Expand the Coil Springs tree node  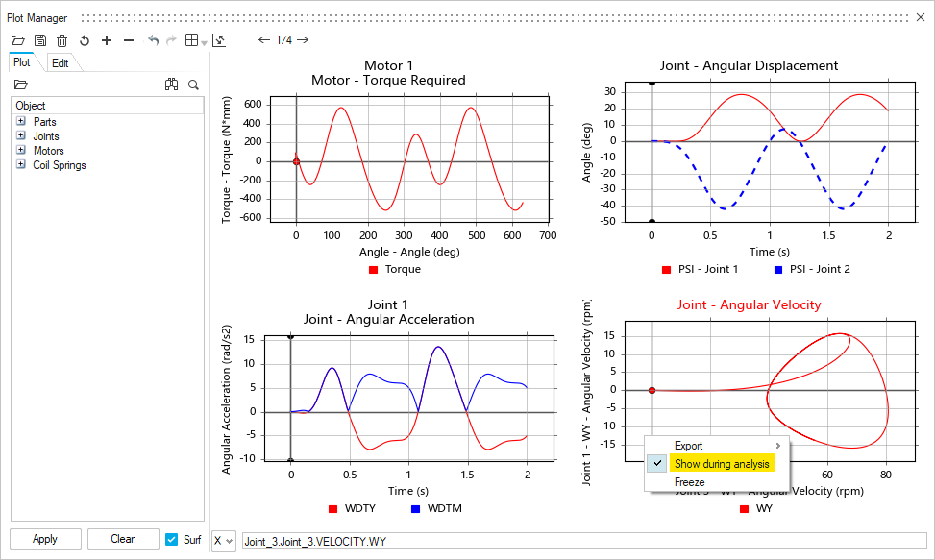point(21,165)
